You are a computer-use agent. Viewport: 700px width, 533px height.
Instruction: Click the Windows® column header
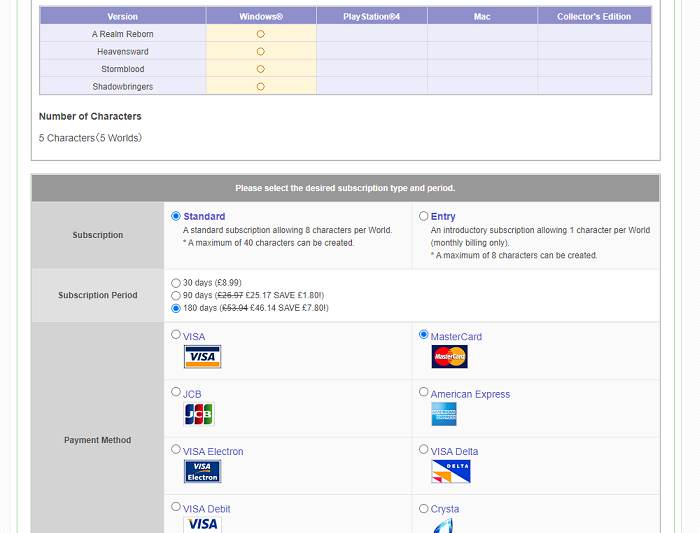(x=261, y=17)
